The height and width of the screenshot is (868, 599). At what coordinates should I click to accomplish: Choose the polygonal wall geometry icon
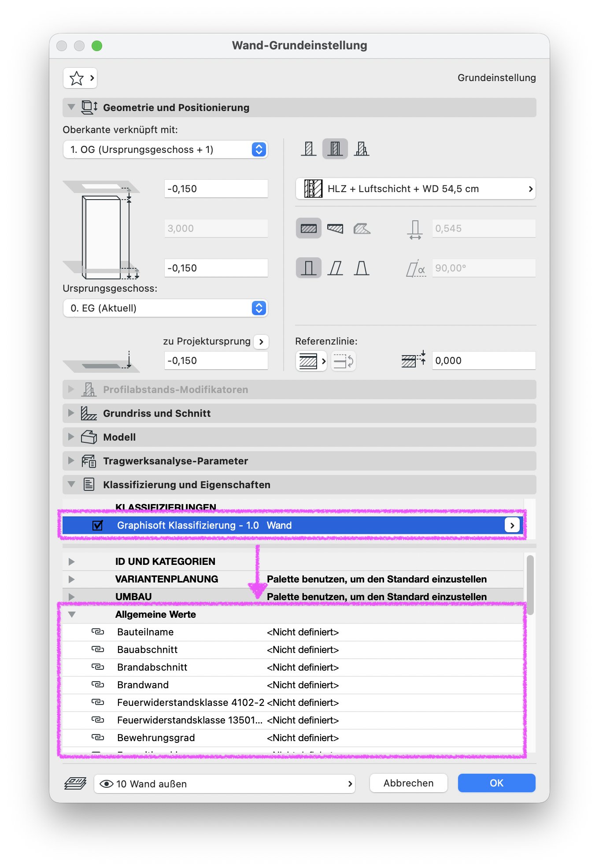362,228
